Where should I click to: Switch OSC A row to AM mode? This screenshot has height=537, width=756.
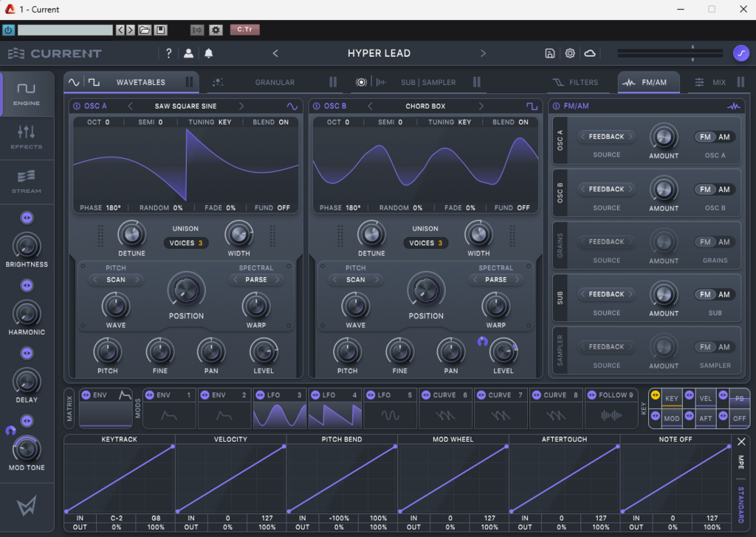[x=724, y=137]
